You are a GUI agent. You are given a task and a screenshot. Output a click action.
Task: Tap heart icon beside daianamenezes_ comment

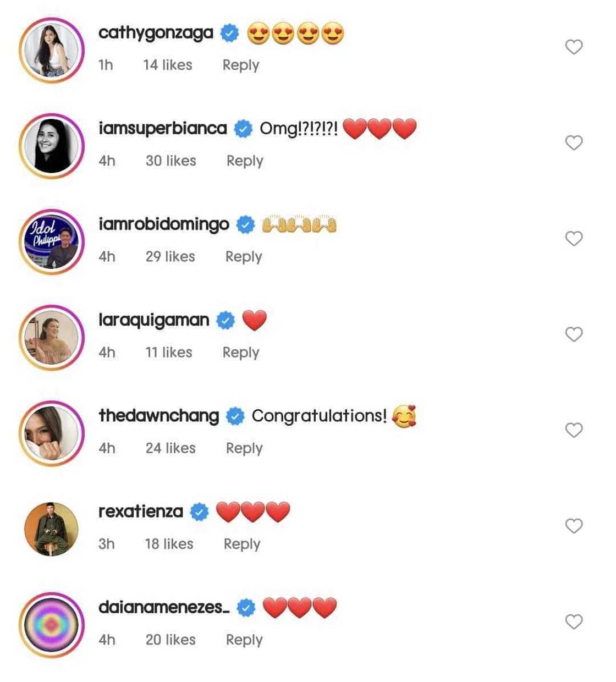point(574,621)
